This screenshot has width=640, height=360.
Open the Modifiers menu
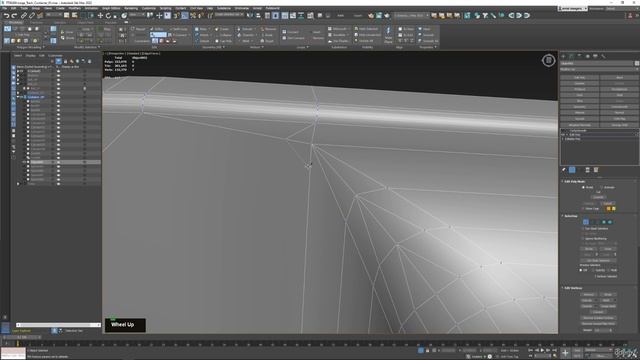(x=74, y=8)
